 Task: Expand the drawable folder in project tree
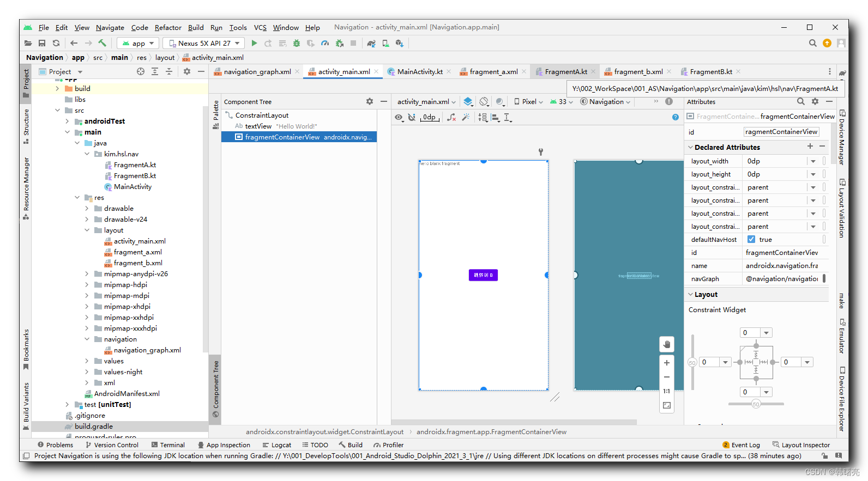(87, 209)
